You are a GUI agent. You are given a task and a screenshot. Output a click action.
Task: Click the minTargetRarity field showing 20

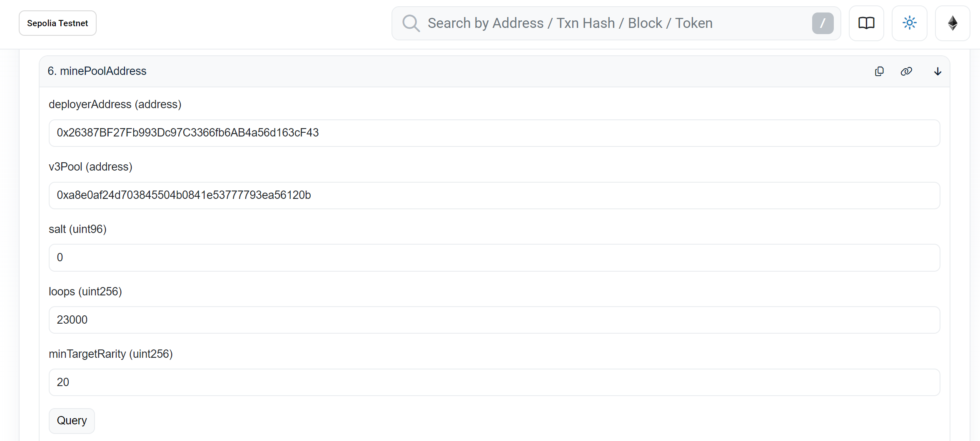point(494,382)
